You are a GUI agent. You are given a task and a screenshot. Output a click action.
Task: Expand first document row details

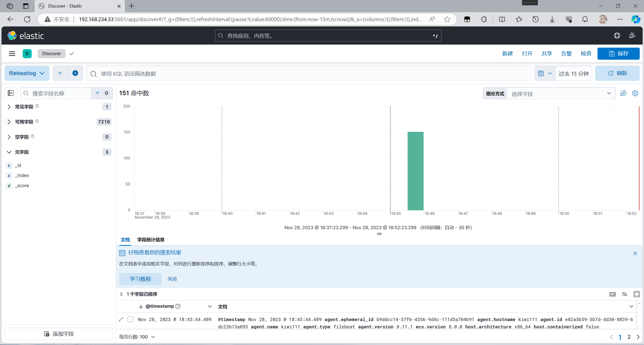click(121, 319)
